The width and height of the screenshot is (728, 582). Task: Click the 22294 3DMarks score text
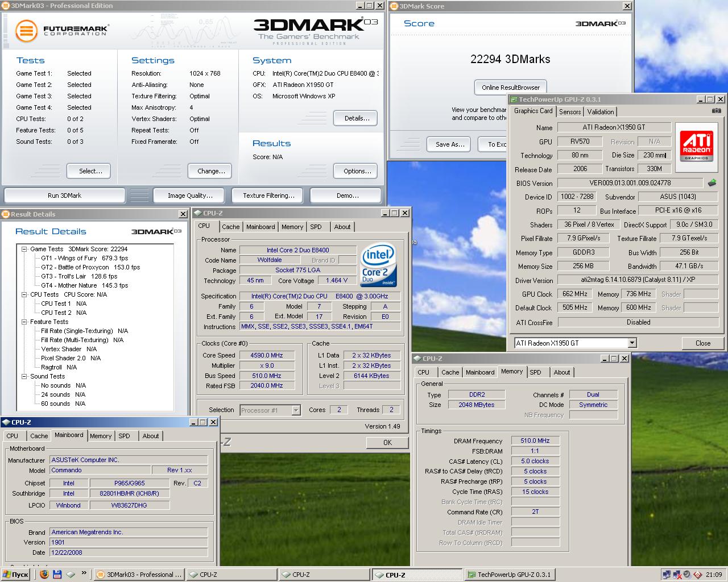pos(510,59)
